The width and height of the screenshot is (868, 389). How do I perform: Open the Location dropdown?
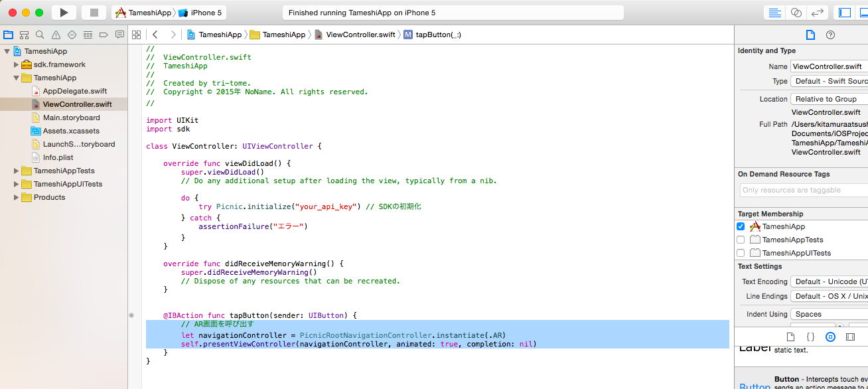829,99
